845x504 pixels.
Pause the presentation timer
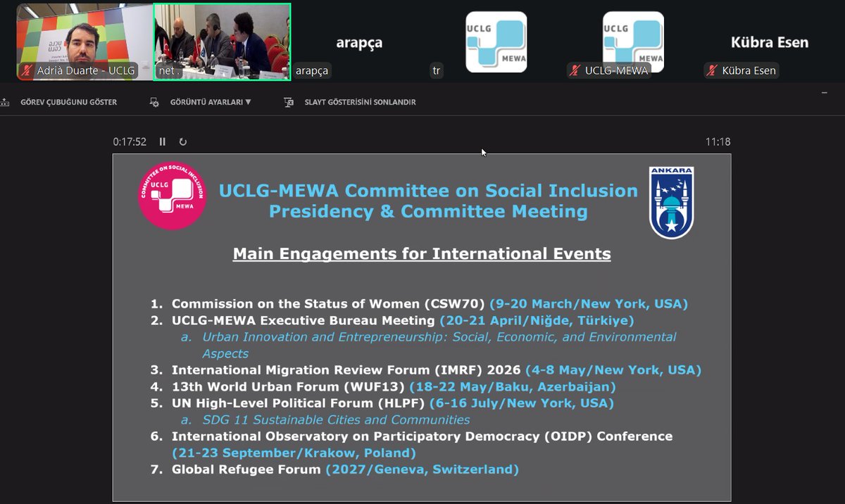tap(163, 141)
